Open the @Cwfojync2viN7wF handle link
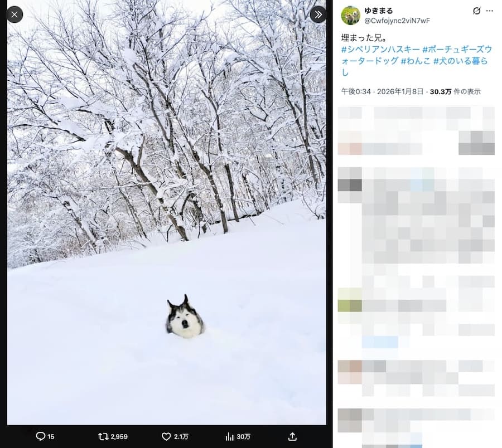The width and height of the screenshot is (502, 448). 397,21
